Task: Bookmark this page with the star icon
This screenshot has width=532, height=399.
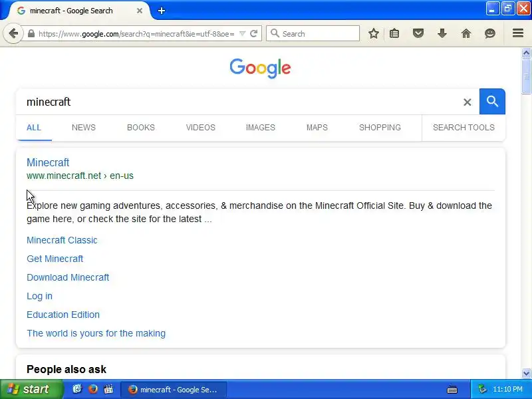Action: pyautogui.click(x=374, y=34)
